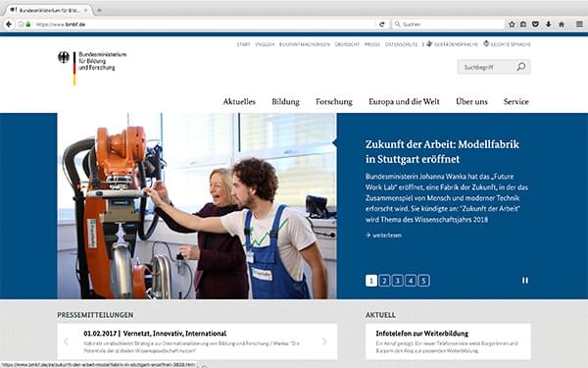This screenshot has width=588, height=368.
Task: Go back with the browser back arrow
Action: tap(9, 25)
